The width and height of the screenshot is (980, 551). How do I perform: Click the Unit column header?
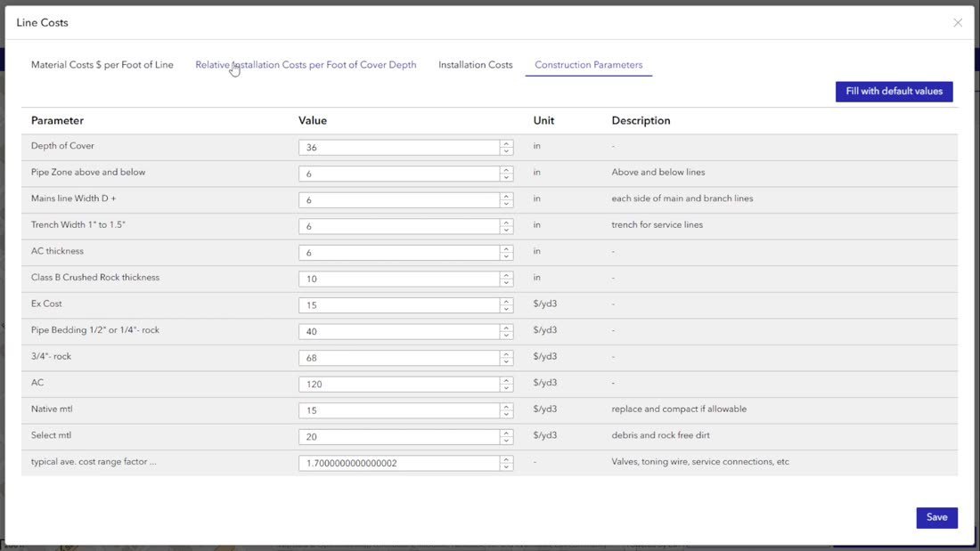point(543,120)
